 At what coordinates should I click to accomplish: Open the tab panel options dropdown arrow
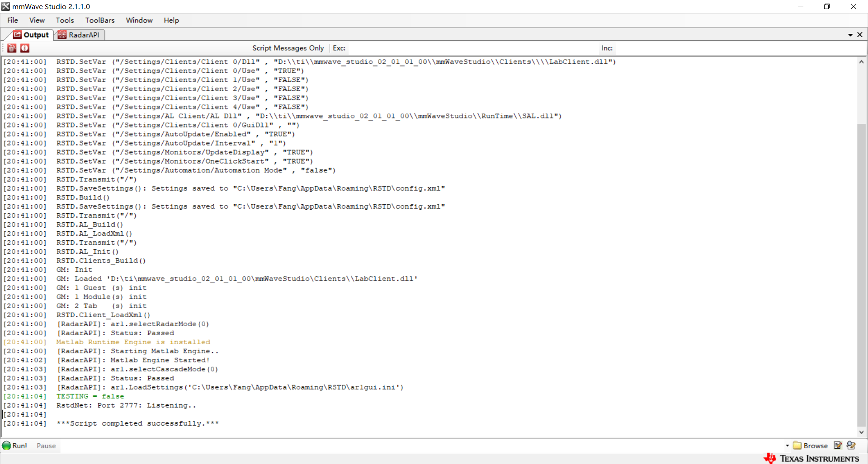[850, 35]
